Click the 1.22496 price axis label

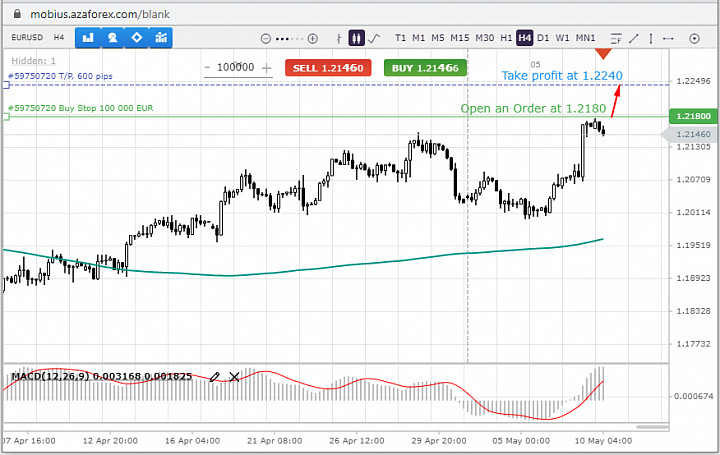point(693,81)
